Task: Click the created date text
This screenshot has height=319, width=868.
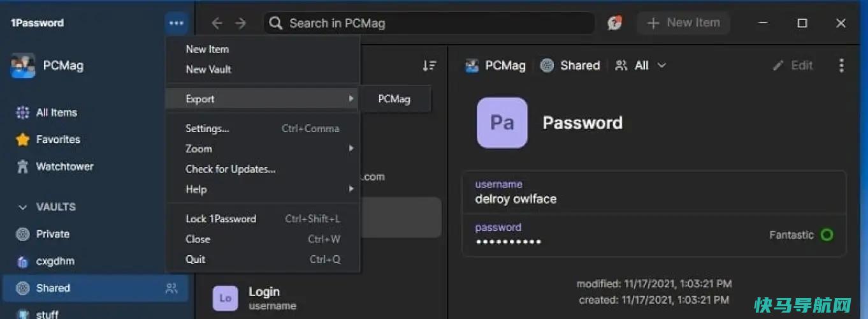Action: click(x=654, y=300)
